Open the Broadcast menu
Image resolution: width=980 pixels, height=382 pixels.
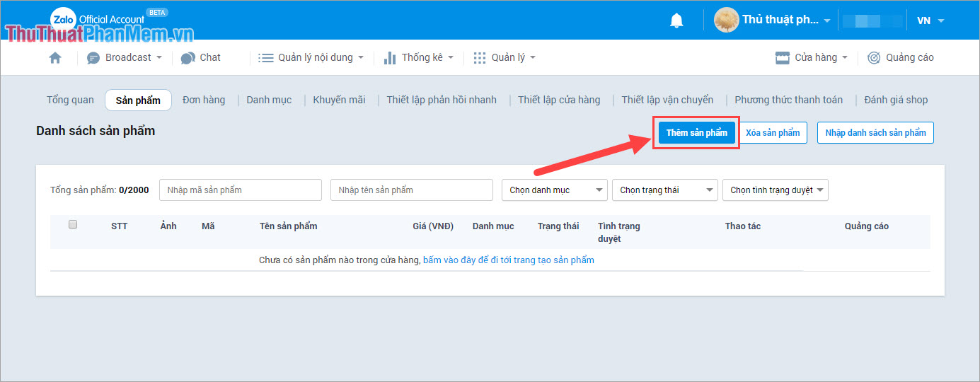click(x=125, y=58)
